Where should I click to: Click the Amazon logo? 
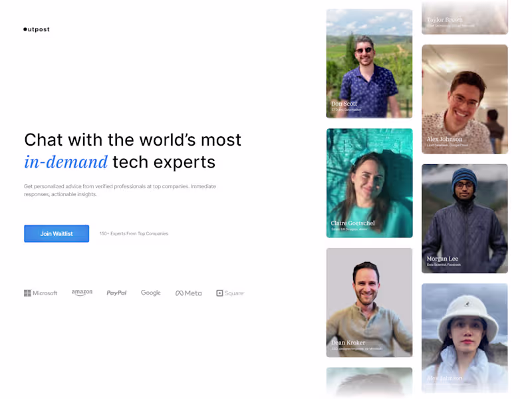coord(82,293)
